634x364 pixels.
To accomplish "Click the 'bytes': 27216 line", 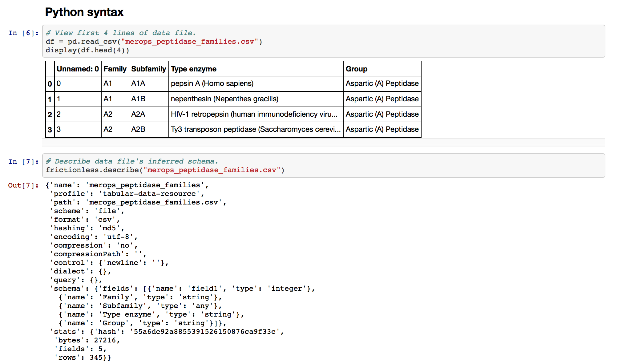I will (x=87, y=340).
